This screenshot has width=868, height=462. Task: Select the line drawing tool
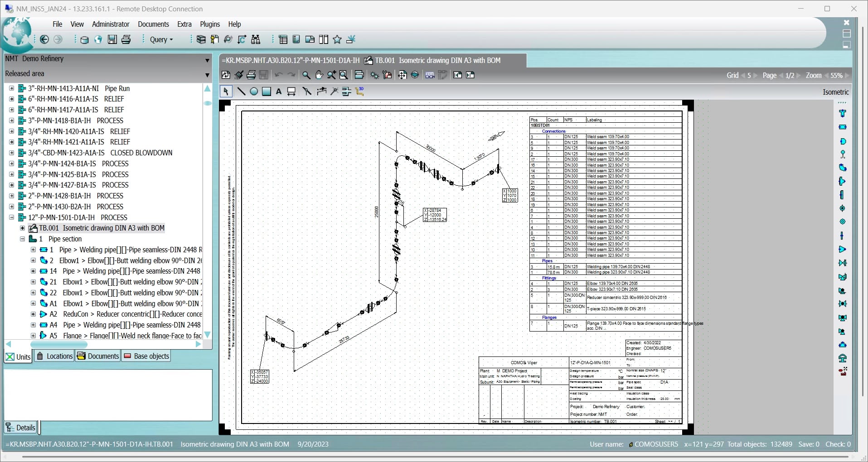(241, 91)
